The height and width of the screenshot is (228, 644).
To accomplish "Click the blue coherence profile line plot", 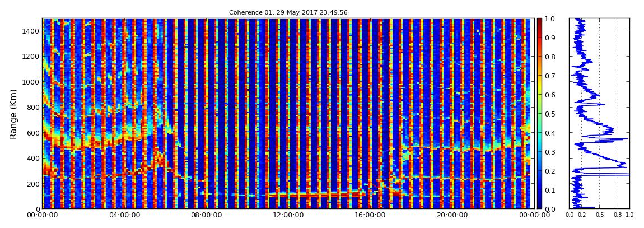I will pyautogui.click(x=599, y=113).
